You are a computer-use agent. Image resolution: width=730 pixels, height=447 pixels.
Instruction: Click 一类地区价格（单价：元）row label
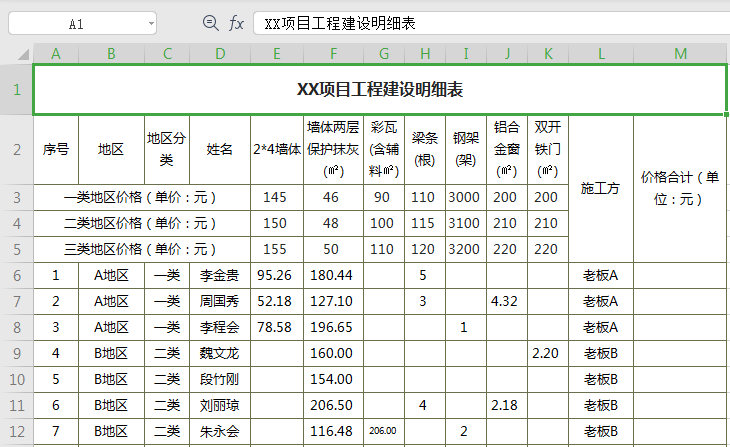pyautogui.click(x=142, y=197)
